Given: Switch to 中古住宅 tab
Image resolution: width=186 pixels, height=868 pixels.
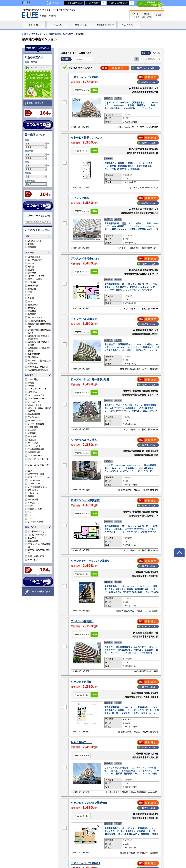Looking at the screenshot, I should [58, 25].
